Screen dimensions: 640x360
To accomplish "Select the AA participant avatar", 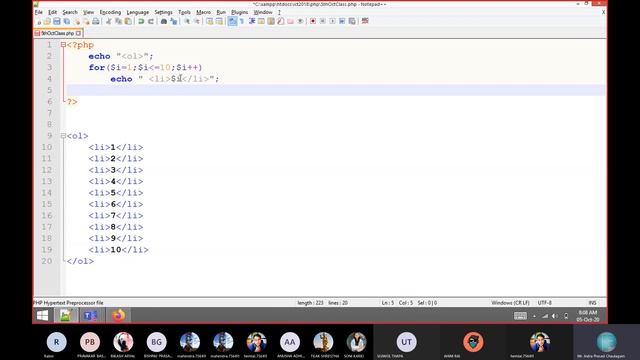I will (290, 342).
